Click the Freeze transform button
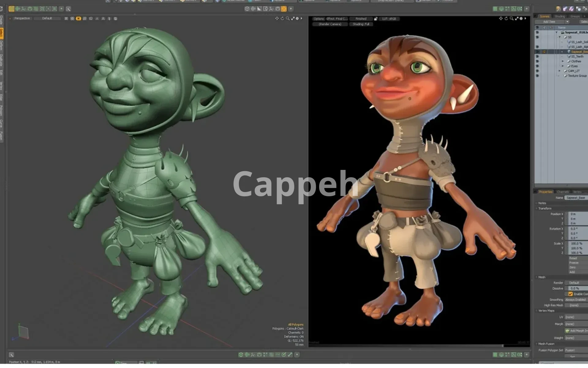Viewport: 588px width, 368px height. tap(574, 263)
